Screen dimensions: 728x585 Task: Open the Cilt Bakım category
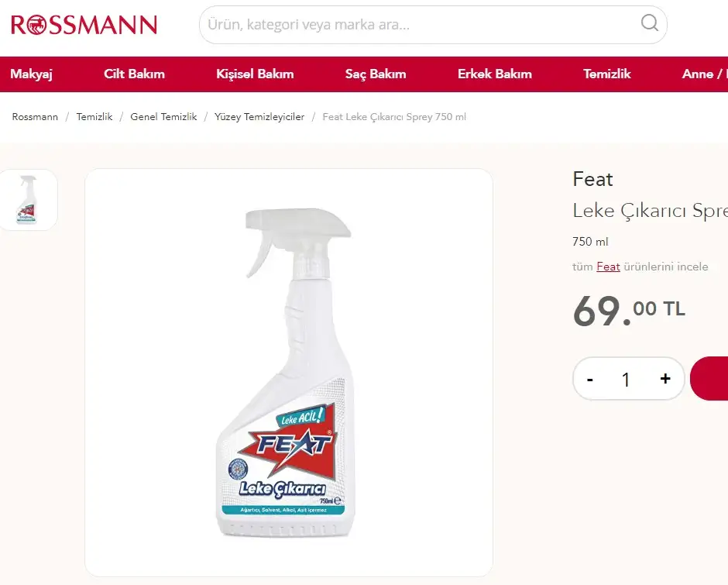tap(134, 74)
